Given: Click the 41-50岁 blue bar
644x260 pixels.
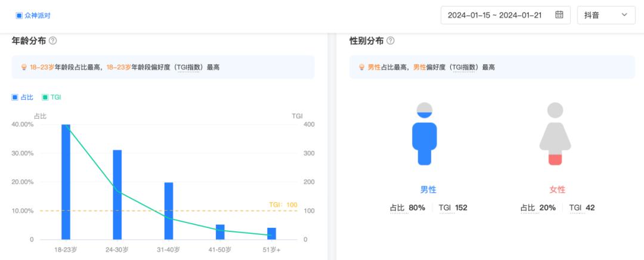Looking at the screenshot, I should coord(220,232).
